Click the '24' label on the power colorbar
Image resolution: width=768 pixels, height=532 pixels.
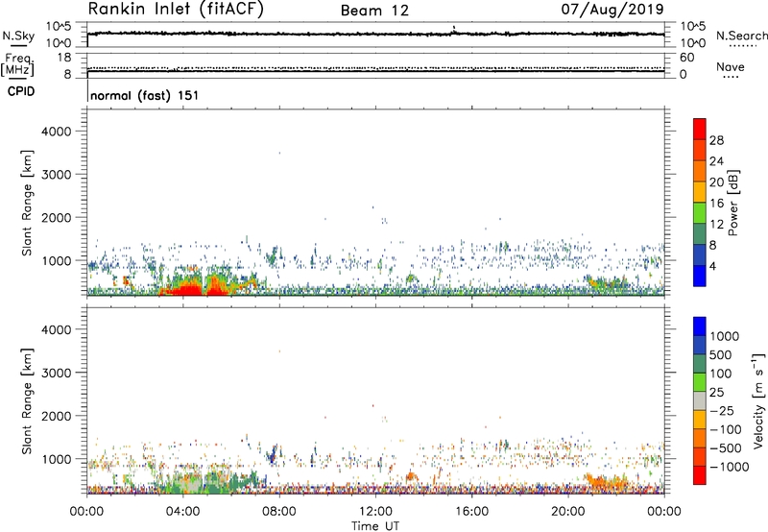coord(716,161)
